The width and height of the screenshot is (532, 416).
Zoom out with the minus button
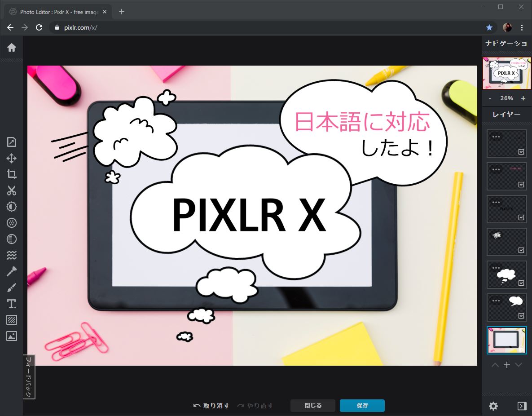(x=490, y=98)
